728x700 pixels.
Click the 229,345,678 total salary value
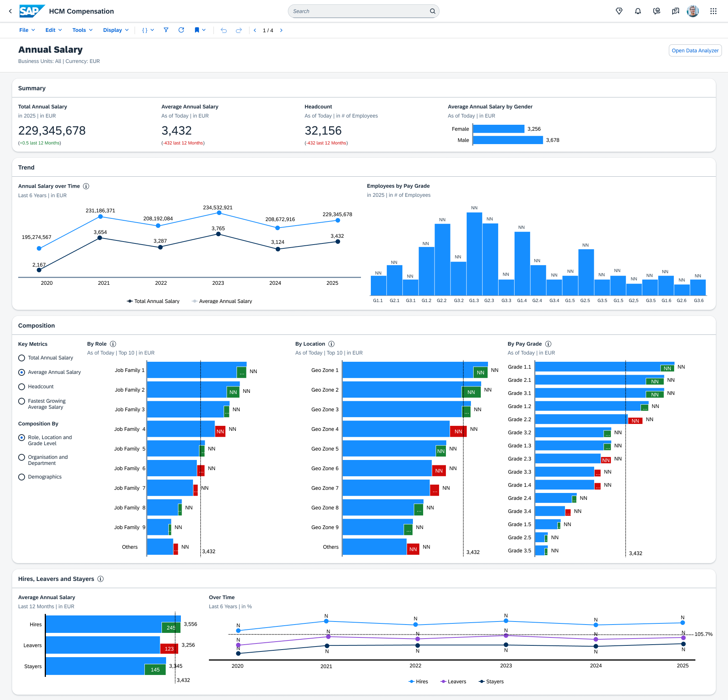tap(52, 131)
